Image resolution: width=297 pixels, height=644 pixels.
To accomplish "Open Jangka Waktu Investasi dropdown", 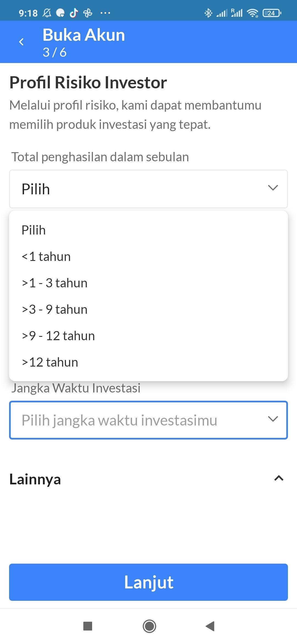I will coord(148,420).
